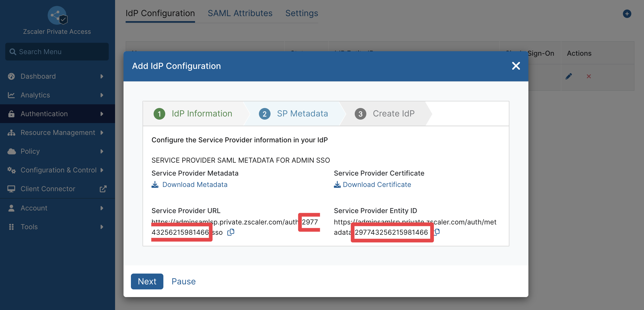The image size is (644, 310).
Task: Click the add IdP plus icon
Action: (627, 14)
